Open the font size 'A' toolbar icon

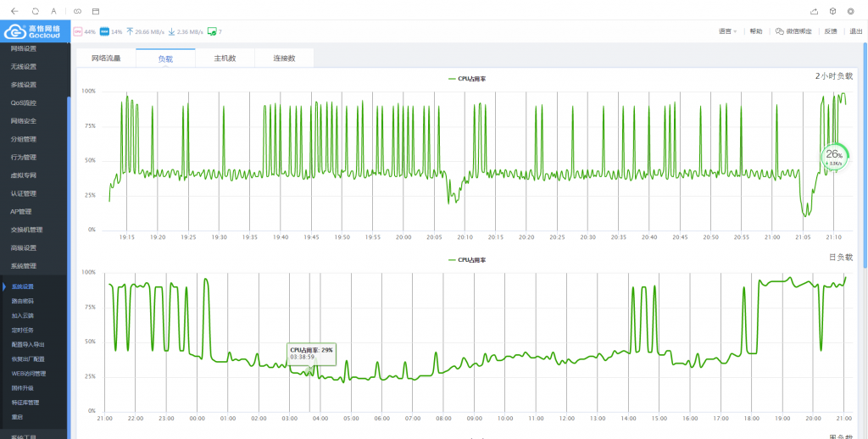tap(53, 10)
